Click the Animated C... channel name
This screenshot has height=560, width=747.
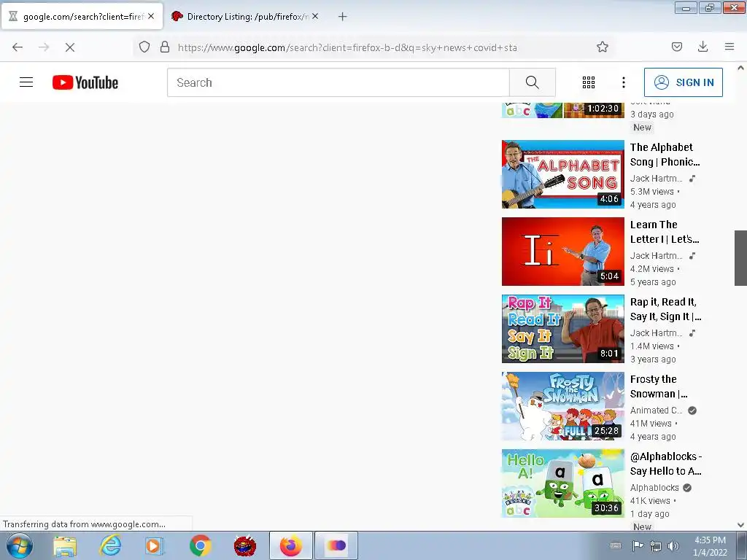[x=656, y=410]
